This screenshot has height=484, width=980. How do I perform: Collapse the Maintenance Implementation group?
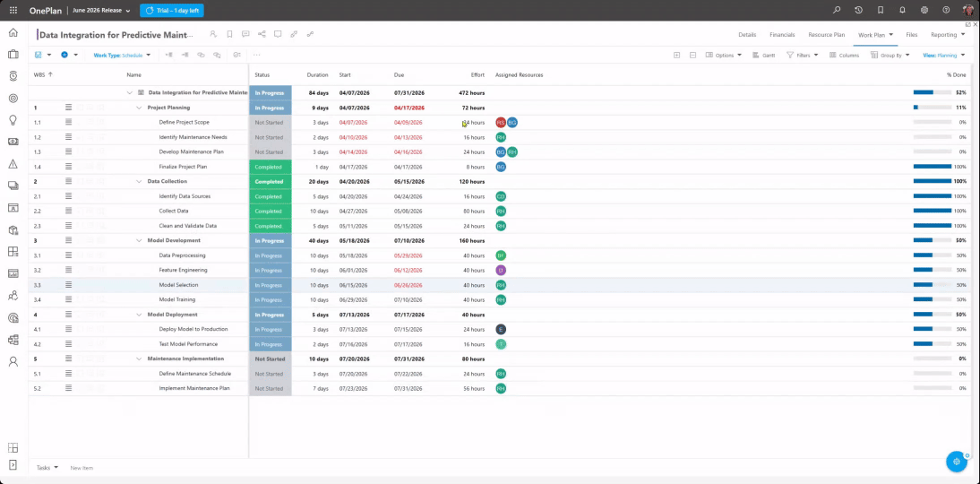[x=140, y=359]
